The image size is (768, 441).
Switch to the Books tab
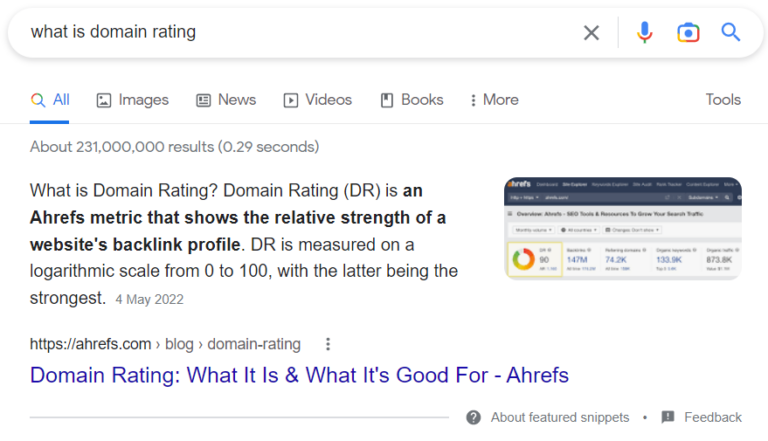[411, 100]
